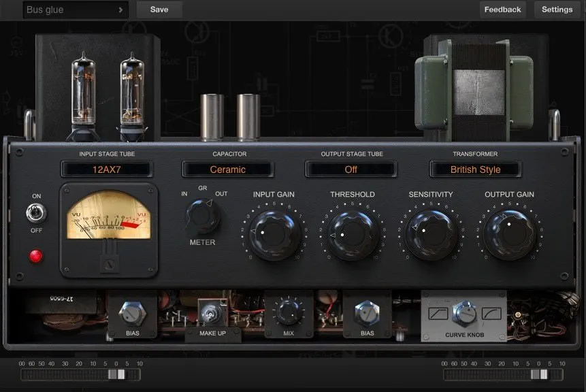Click the output level meter at bottom right
The image size is (586, 392).
(503, 374)
